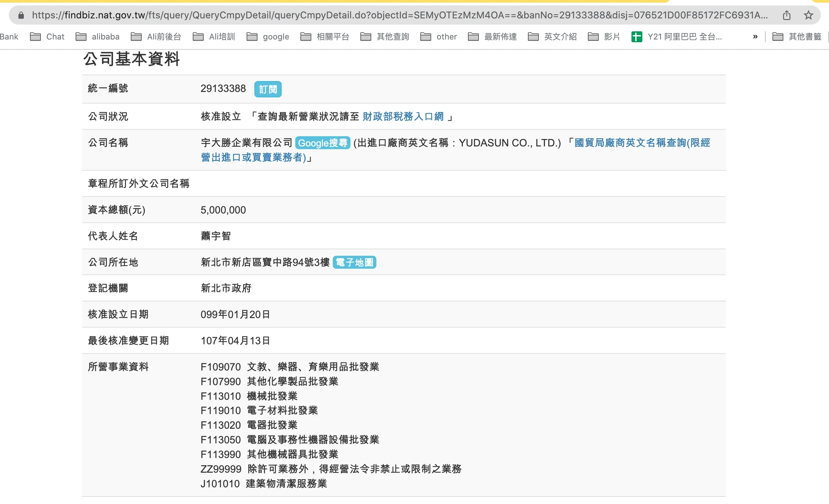Expand hidden bookmarks with double chevron

755,37
